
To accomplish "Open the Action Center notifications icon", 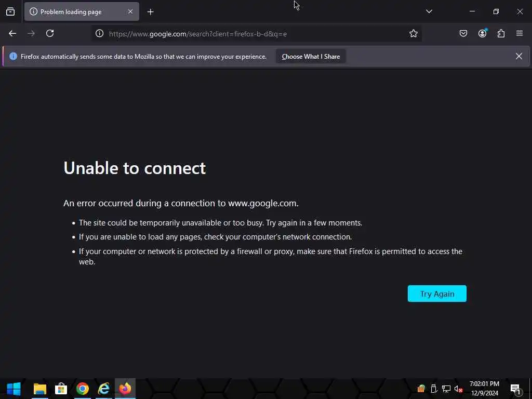I will click(516, 389).
